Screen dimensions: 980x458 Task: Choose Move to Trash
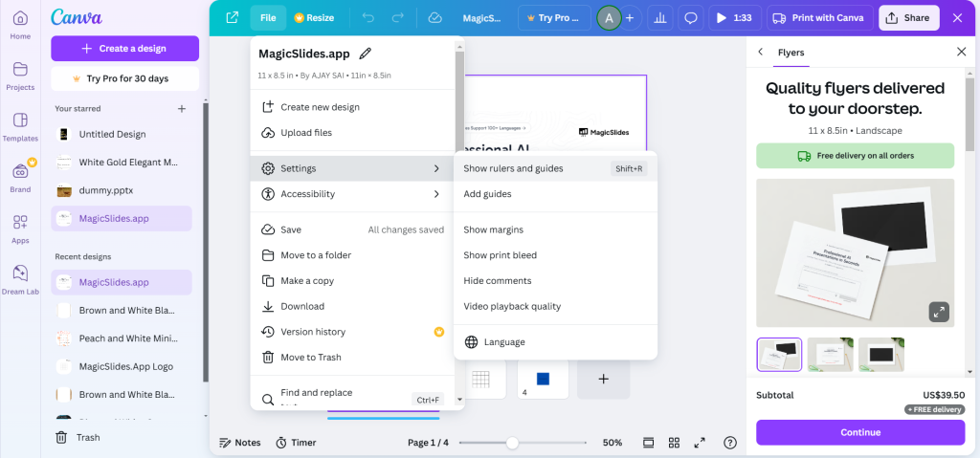352,358
